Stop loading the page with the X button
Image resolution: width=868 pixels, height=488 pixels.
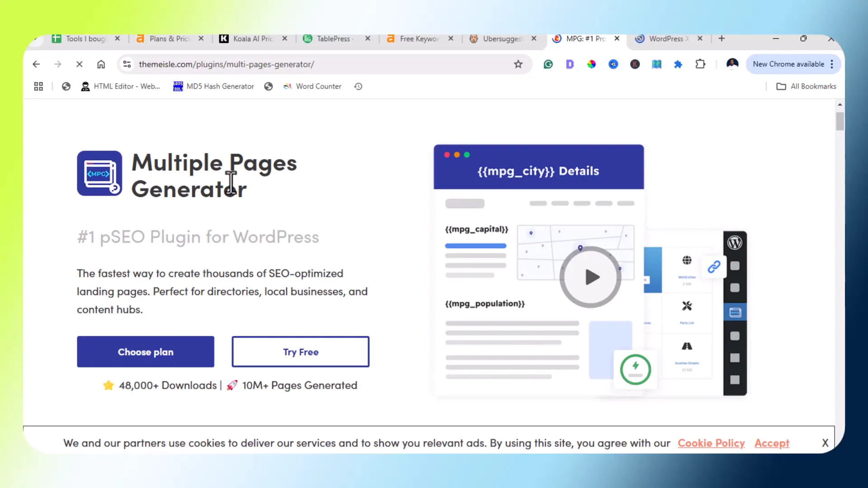coord(79,64)
